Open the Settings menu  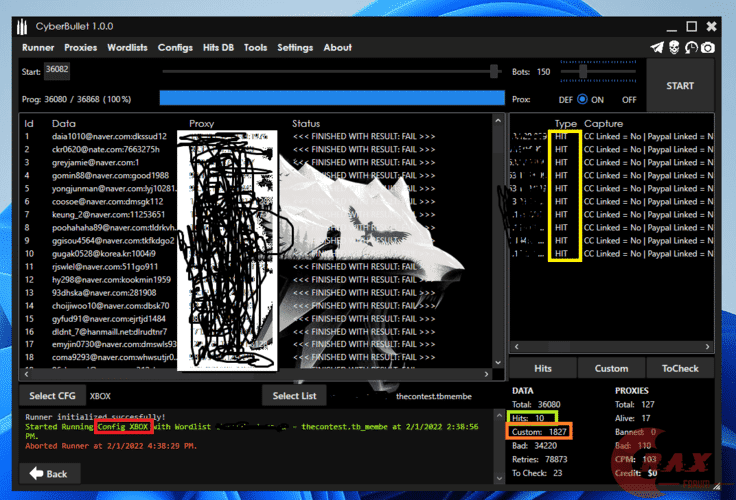tap(295, 47)
